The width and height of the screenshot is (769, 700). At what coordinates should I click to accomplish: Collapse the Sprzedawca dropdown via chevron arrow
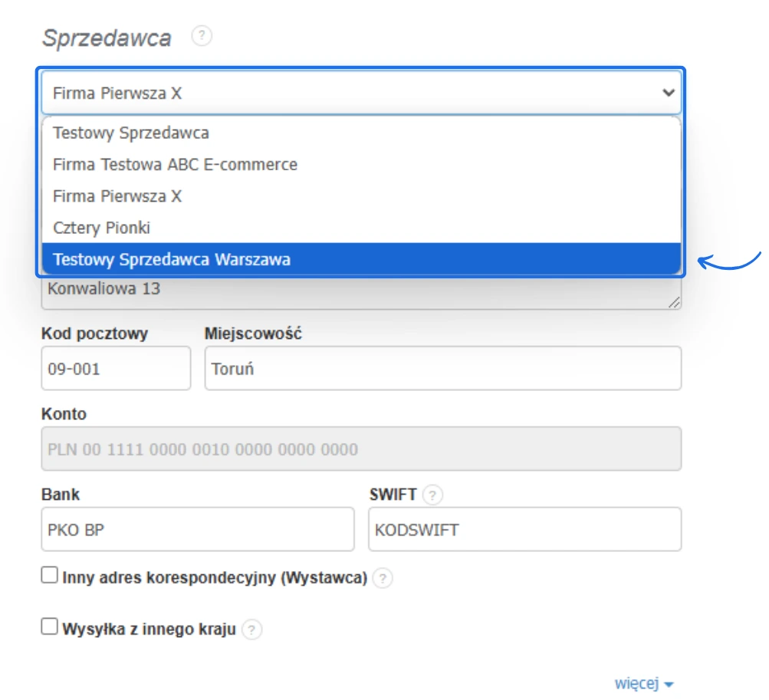tap(668, 93)
